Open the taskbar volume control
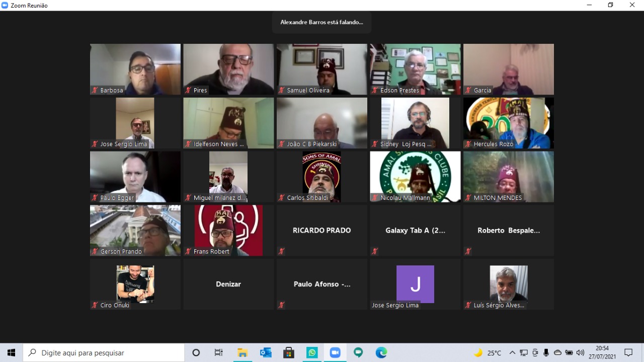 tap(580, 353)
